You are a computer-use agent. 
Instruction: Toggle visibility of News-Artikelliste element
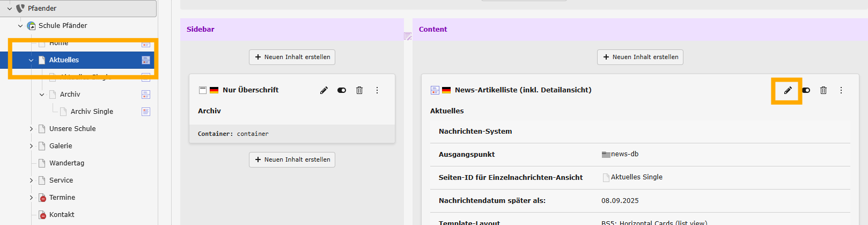[806, 90]
